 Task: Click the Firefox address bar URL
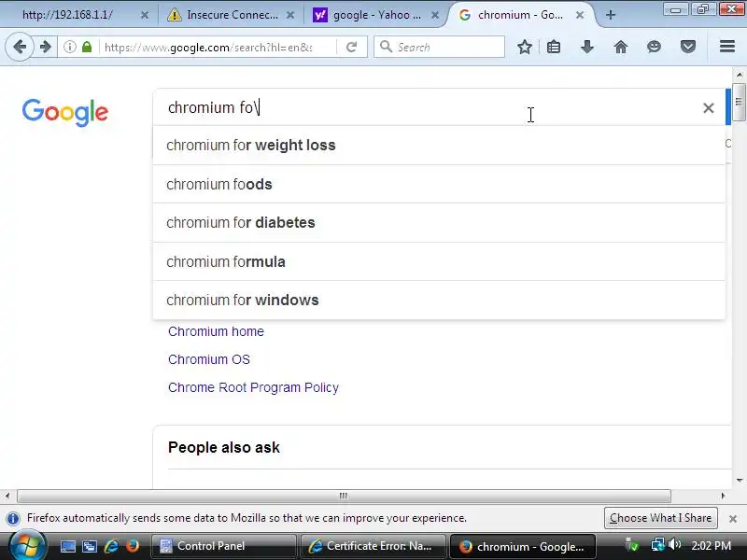click(x=217, y=48)
